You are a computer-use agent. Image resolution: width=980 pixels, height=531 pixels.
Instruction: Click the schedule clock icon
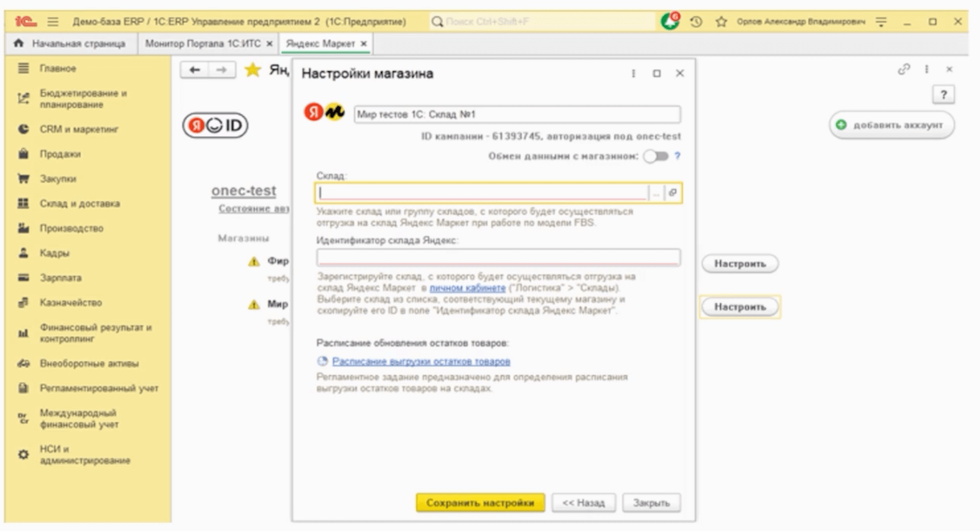(x=322, y=361)
